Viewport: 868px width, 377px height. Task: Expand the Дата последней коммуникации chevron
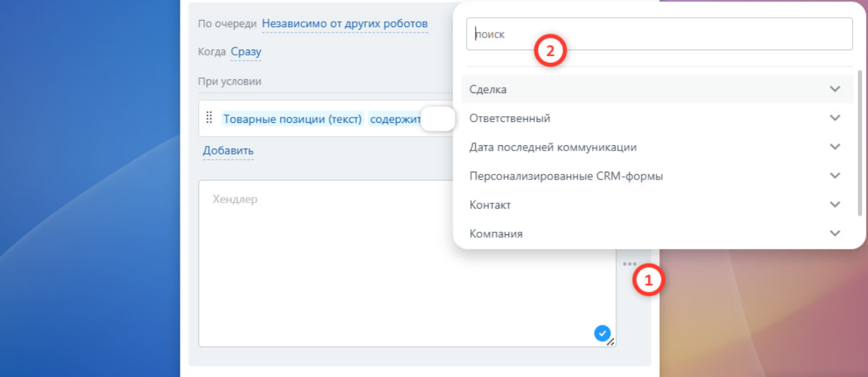835,147
